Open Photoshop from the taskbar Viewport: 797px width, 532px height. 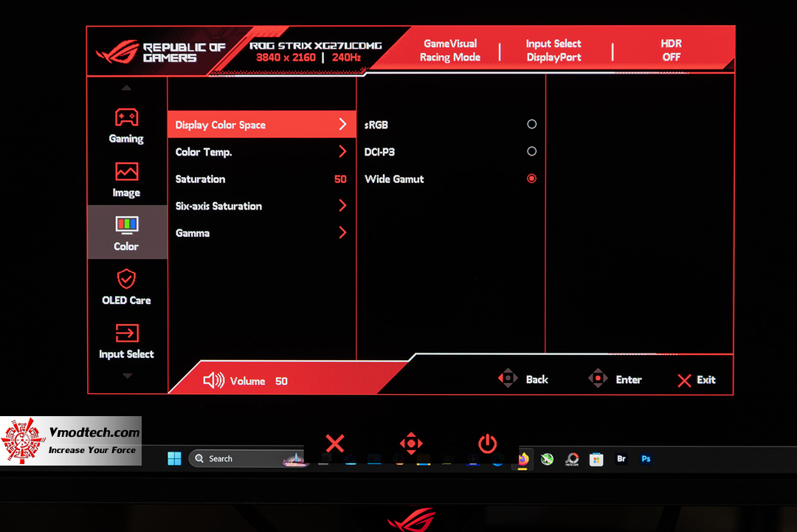646,459
